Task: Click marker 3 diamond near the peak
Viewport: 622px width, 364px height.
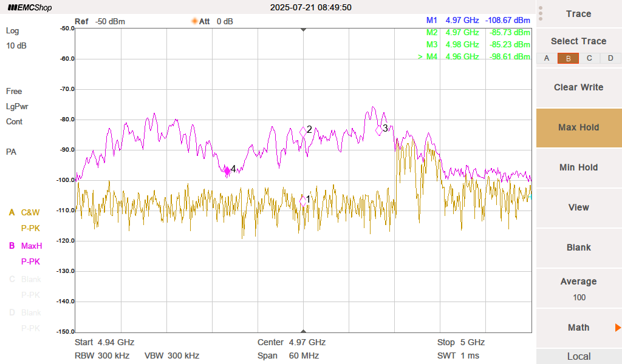Action: 379,130
